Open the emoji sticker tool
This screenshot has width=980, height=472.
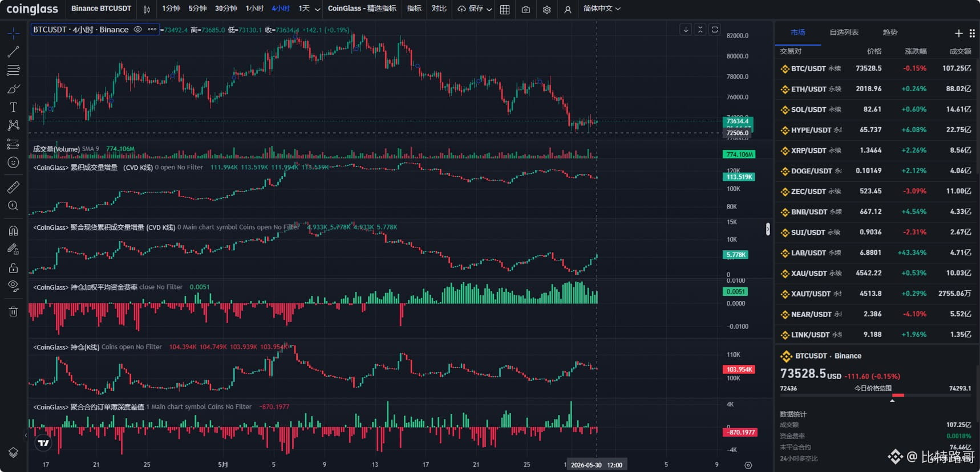(13, 162)
